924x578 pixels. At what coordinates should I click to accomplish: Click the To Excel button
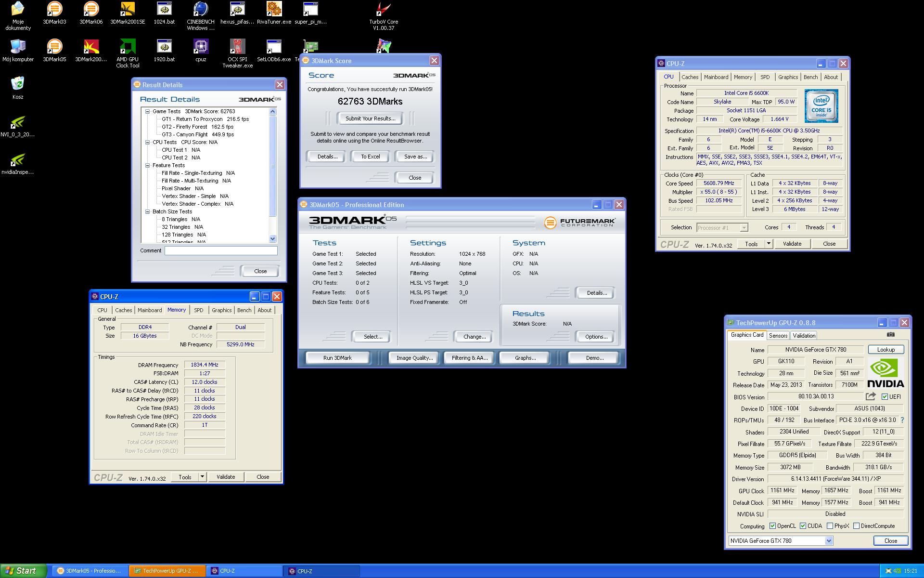click(371, 157)
